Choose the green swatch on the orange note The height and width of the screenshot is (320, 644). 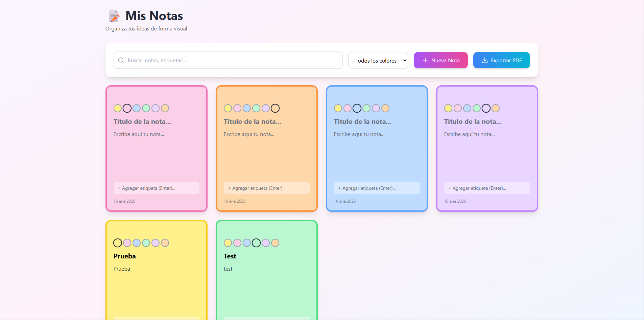tap(256, 108)
